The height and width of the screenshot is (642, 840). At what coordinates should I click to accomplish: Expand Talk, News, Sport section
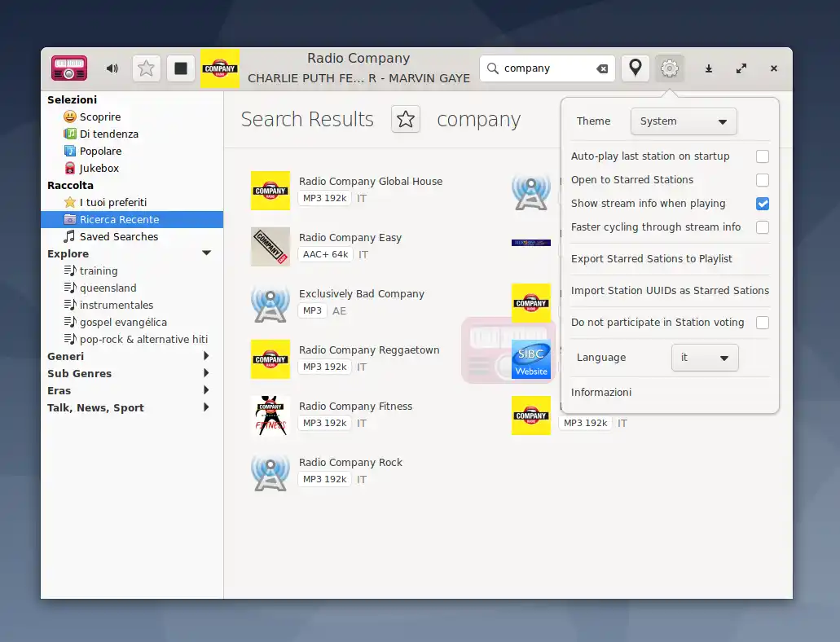[x=206, y=407]
